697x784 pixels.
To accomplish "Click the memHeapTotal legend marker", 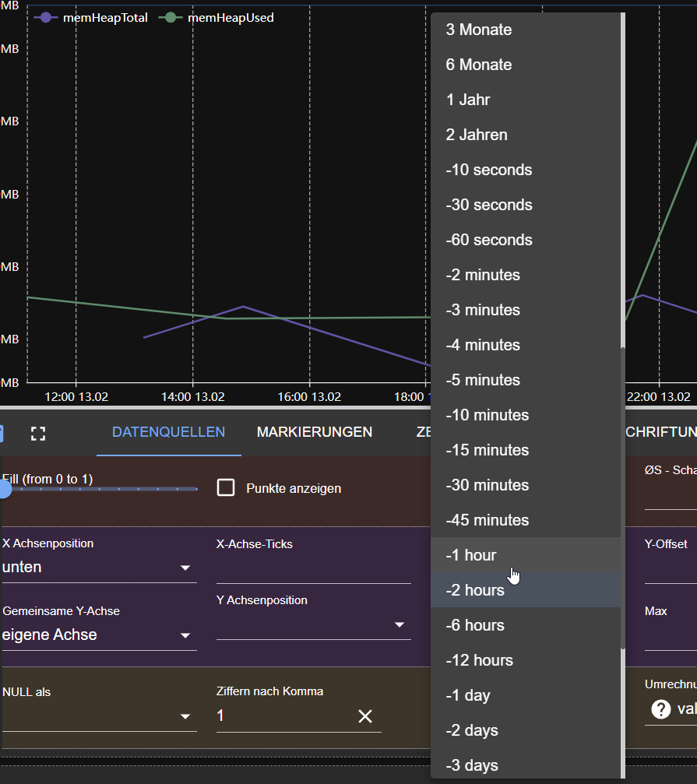I will point(46,17).
